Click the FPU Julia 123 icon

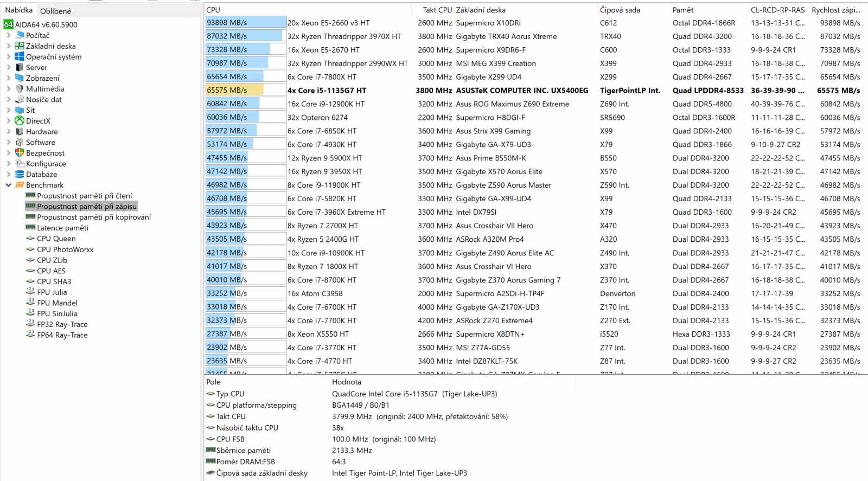coord(30,292)
